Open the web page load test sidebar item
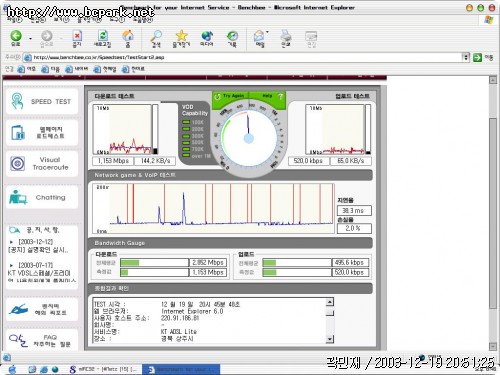The width and height of the screenshot is (500, 375). tap(42, 132)
